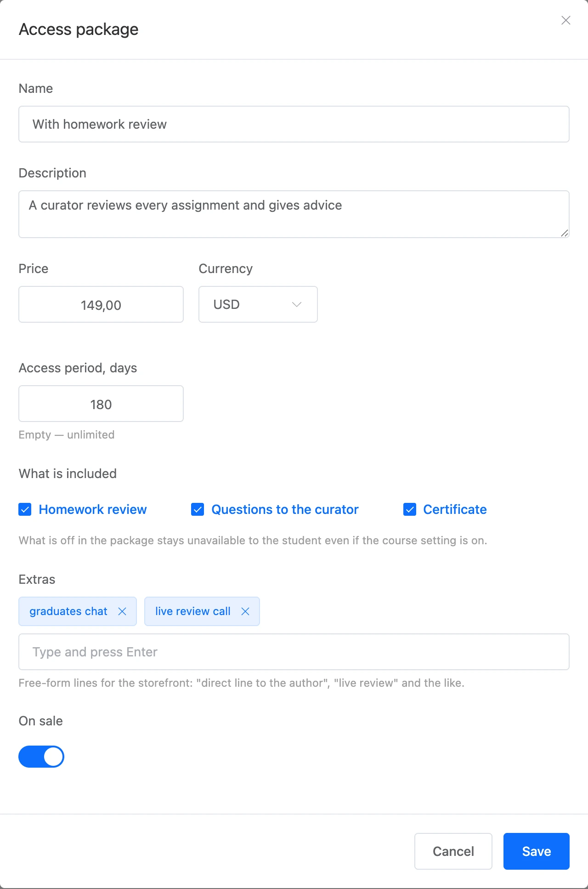
Task: Click the 'Access package' dialog title
Action: coord(79,29)
